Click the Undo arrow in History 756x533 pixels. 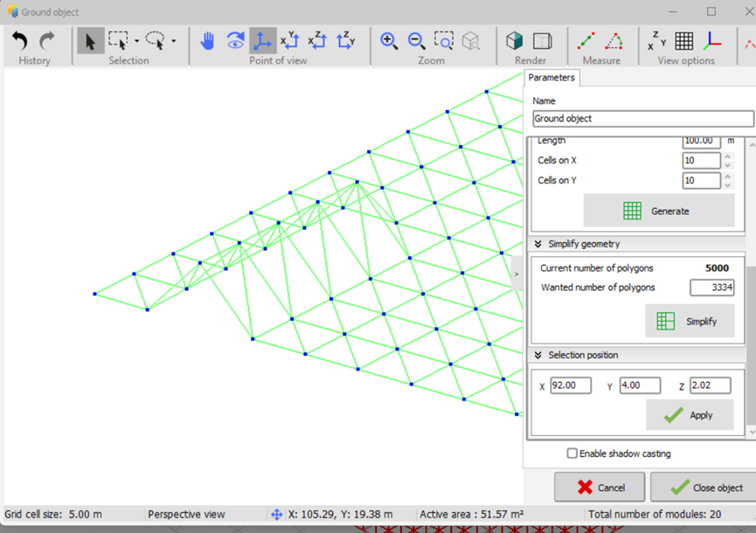click(x=20, y=40)
